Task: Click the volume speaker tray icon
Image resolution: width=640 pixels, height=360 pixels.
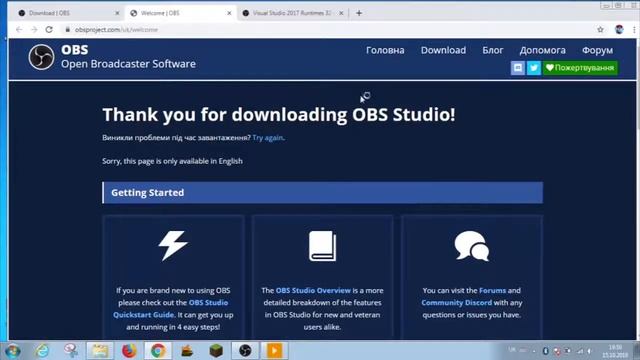Action: tap(590, 351)
